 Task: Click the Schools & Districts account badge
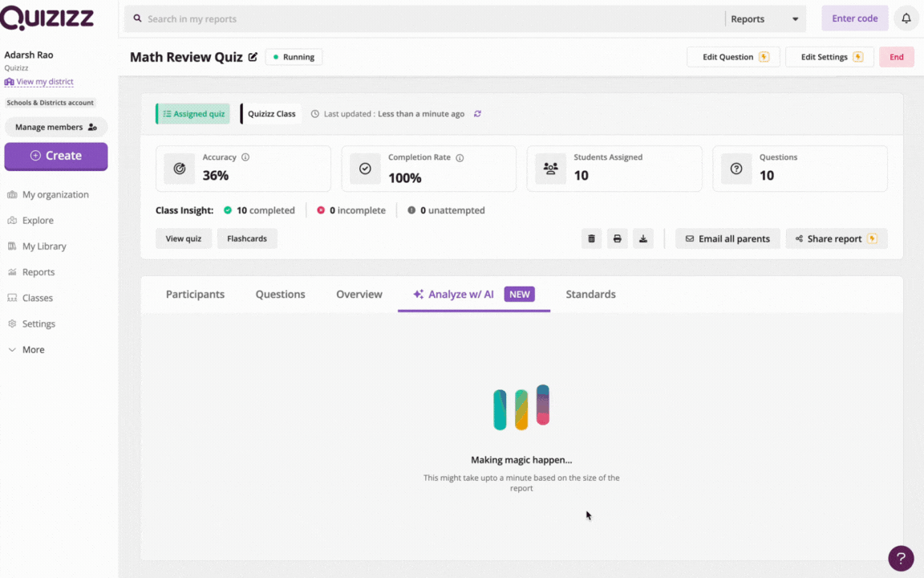pyautogui.click(x=50, y=103)
